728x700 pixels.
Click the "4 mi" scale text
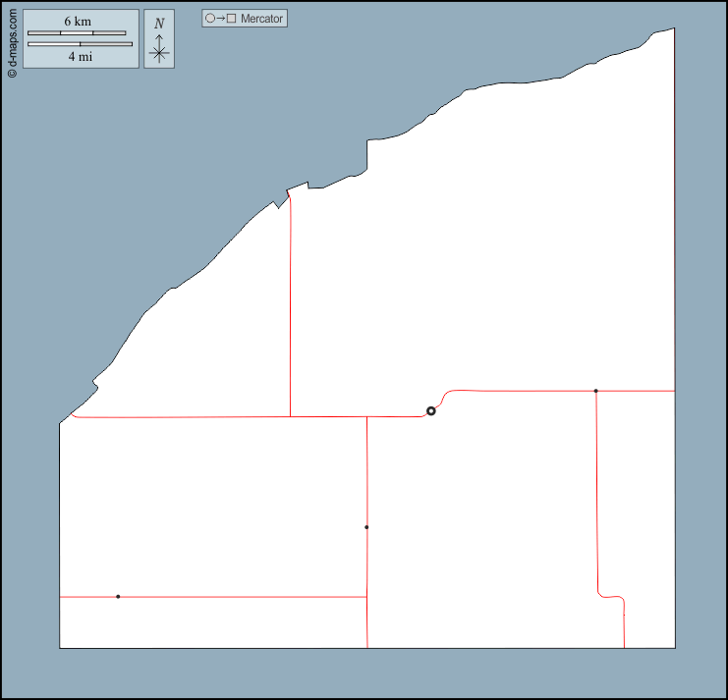(80, 56)
